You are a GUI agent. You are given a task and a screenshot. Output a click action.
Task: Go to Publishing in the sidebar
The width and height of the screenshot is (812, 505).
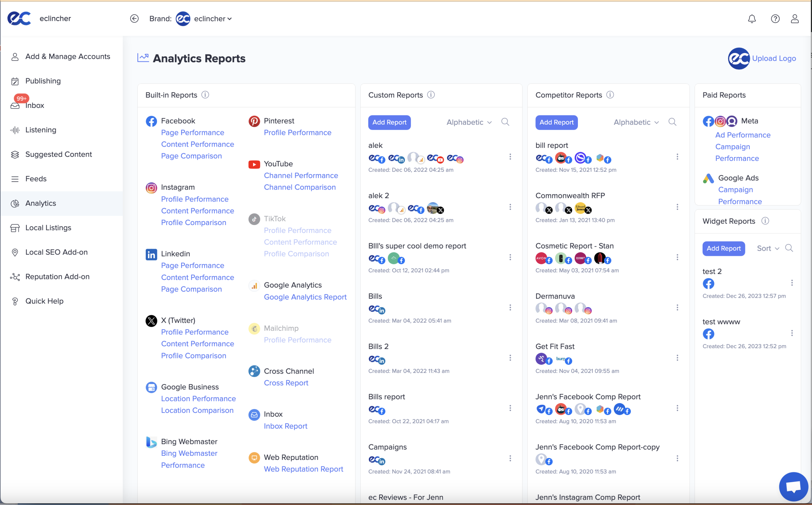(43, 81)
